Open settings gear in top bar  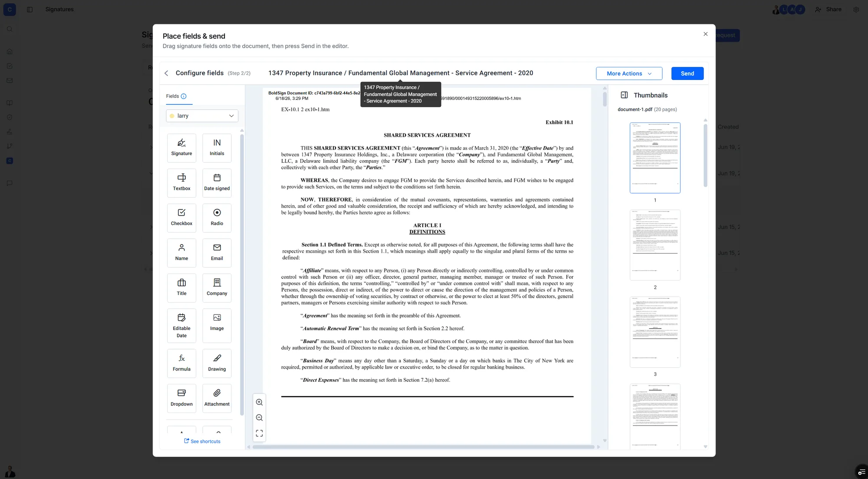(x=856, y=10)
